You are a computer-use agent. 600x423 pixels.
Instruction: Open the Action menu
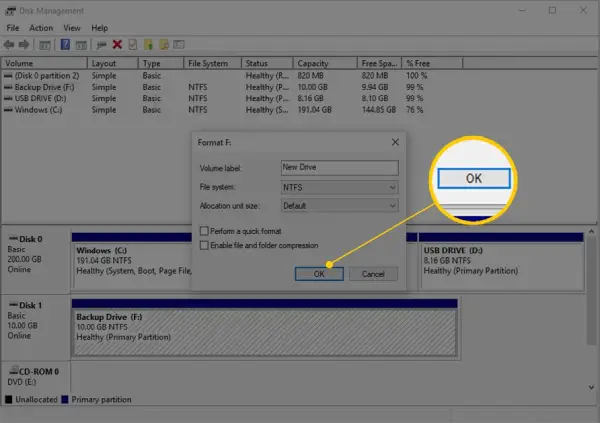41,28
